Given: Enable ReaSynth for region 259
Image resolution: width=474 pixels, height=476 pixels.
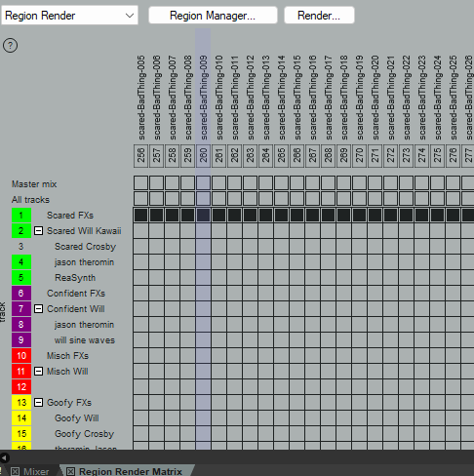Looking at the screenshot, I should click(x=187, y=278).
